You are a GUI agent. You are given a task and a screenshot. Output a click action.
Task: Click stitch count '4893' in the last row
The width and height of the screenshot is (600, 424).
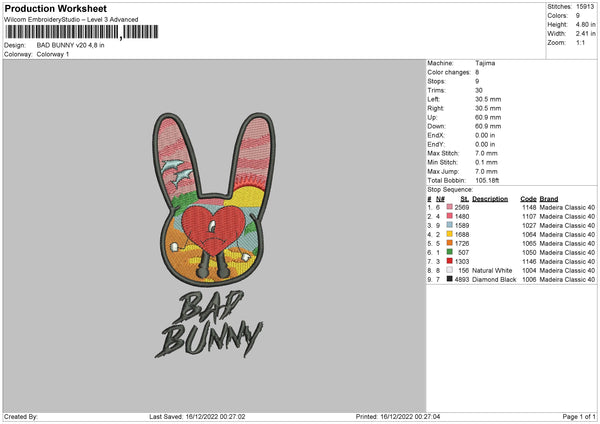tap(462, 279)
